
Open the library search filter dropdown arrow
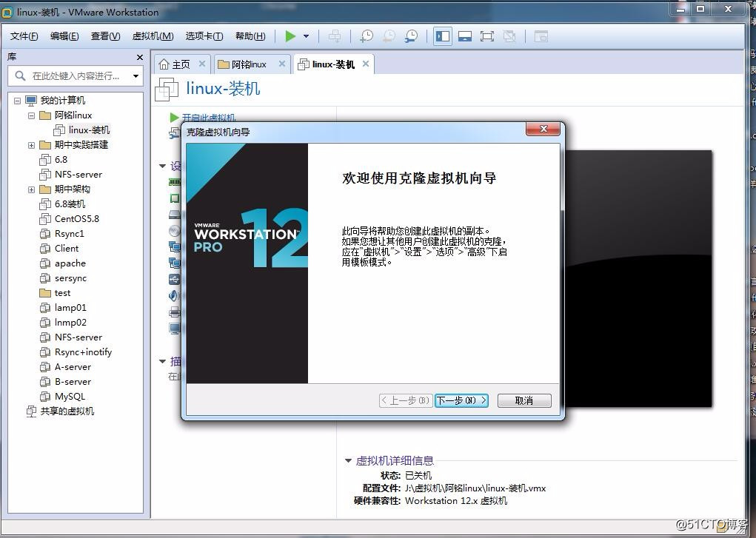(x=136, y=76)
